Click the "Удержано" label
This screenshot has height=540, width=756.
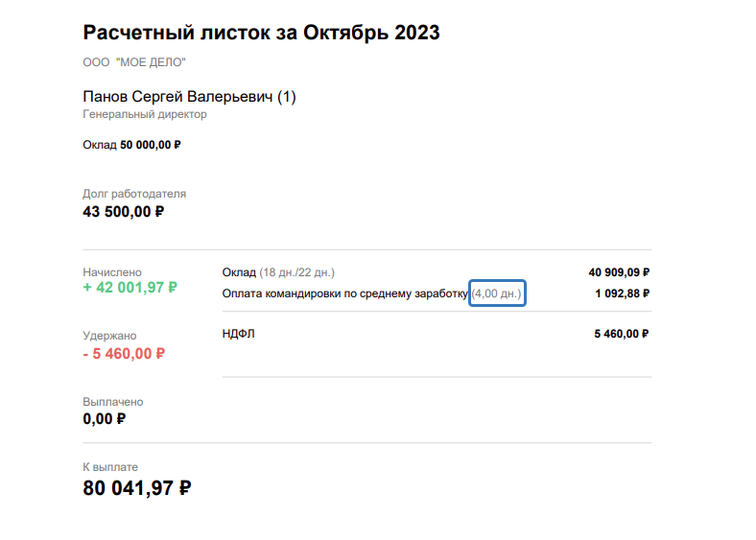tap(109, 336)
